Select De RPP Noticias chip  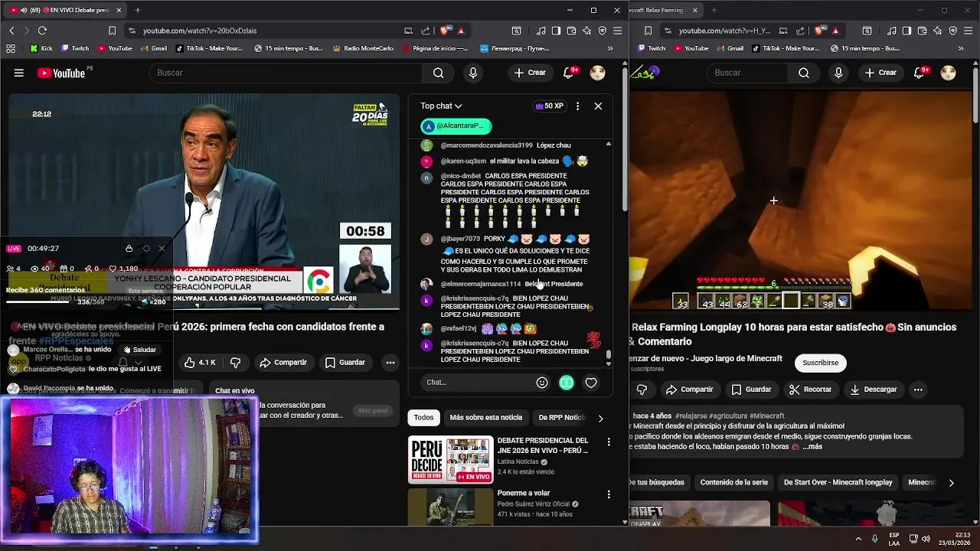pos(562,418)
